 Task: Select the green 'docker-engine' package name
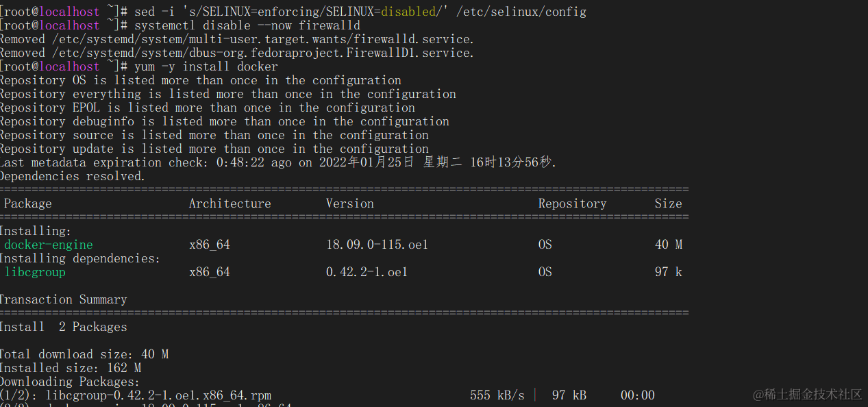(x=49, y=245)
